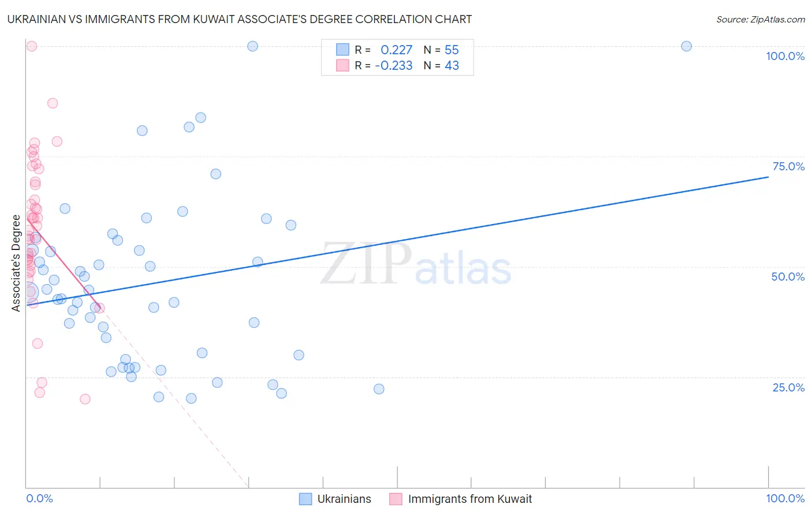The height and width of the screenshot is (515, 812).
Task: Open the Source: ZipAtlas.com link
Action: click(x=761, y=19)
